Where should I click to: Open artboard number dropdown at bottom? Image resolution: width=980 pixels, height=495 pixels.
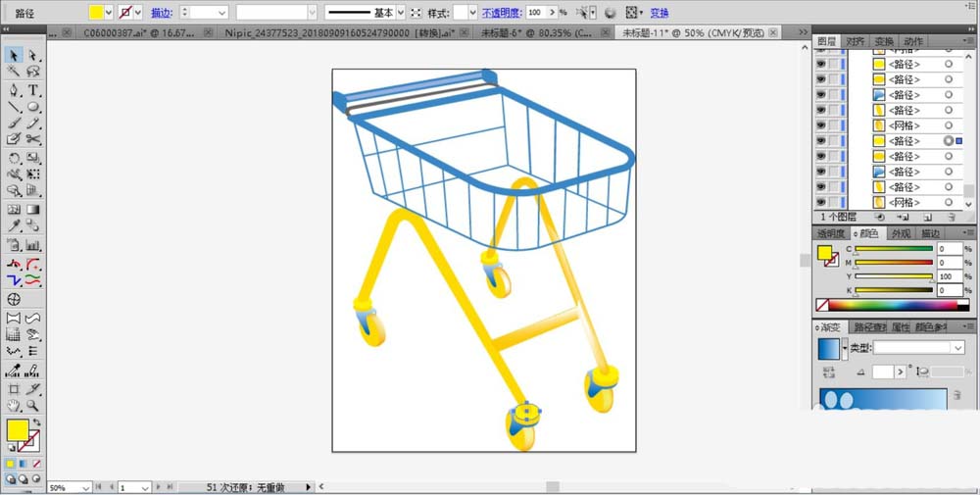(x=145, y=487)
